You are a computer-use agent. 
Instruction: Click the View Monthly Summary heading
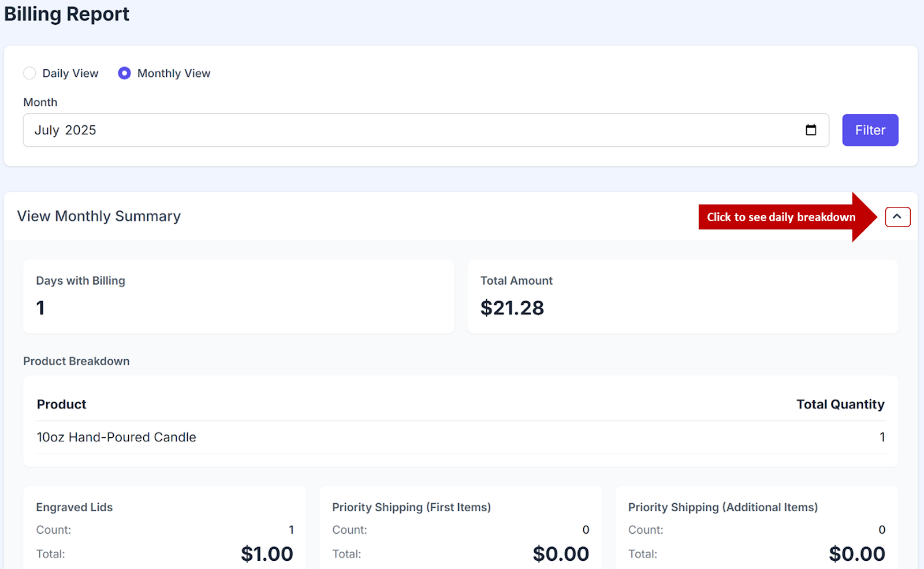99,216
